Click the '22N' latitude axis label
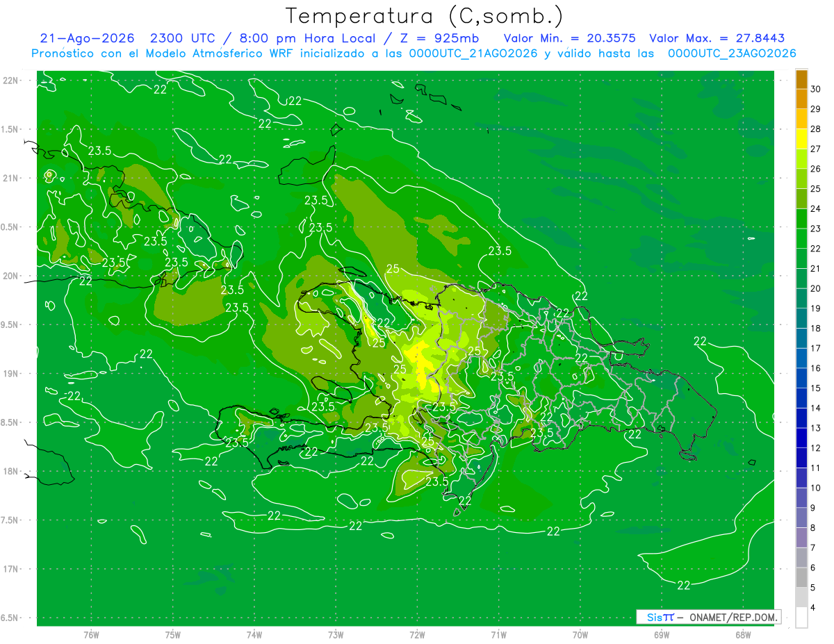The width and height of the screenshot is (834, 644). pyautogui.click(x=10, y=80)
